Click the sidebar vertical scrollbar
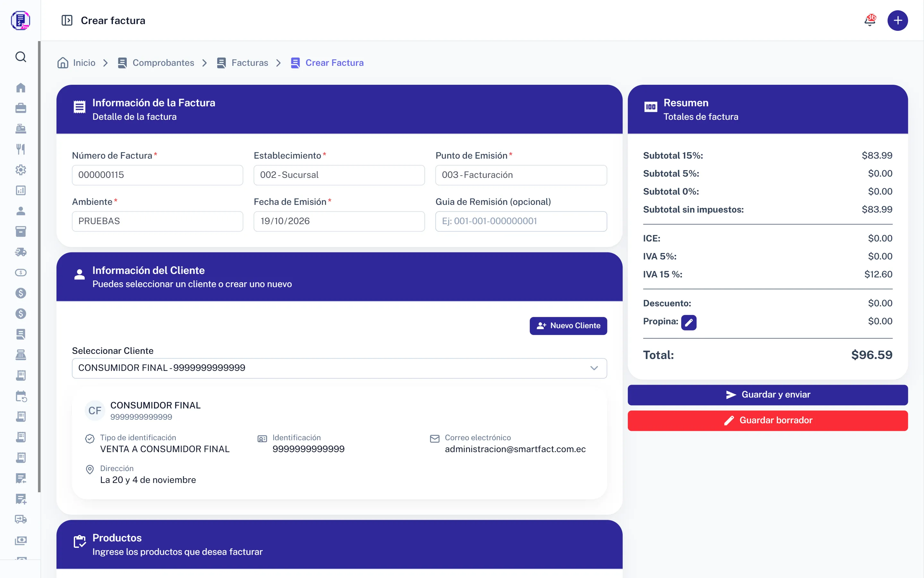This screenshot has height=578, width=924. (x=39, y=267)
